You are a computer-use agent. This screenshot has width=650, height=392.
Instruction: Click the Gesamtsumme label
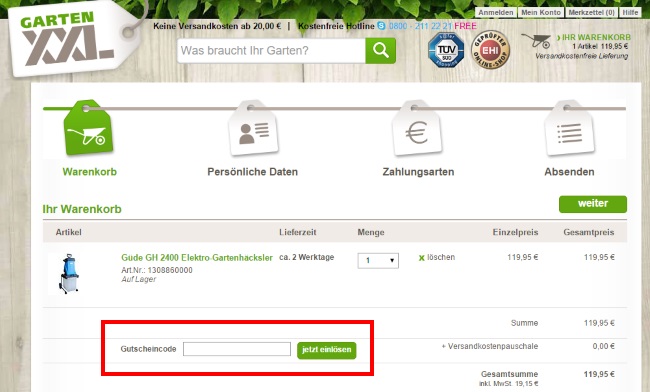tap(509, 374)
